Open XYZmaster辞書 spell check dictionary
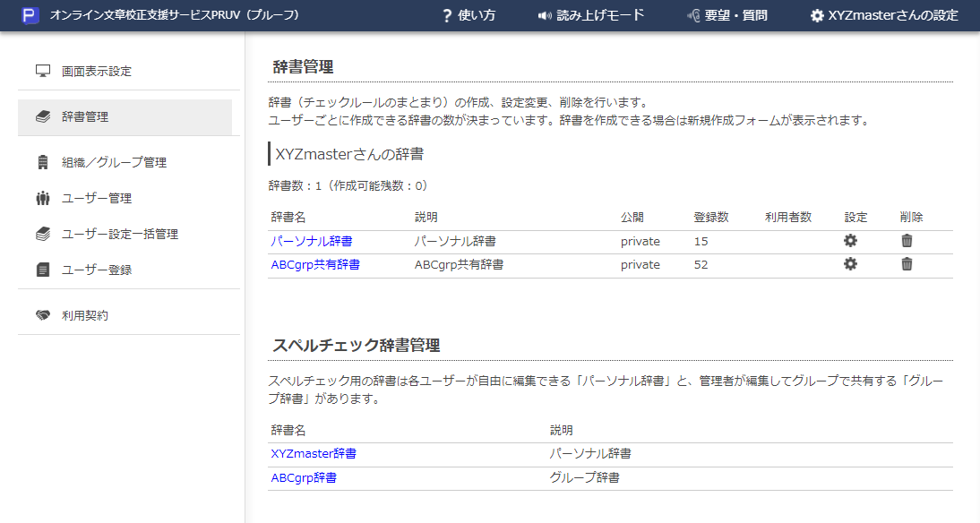 314,454
